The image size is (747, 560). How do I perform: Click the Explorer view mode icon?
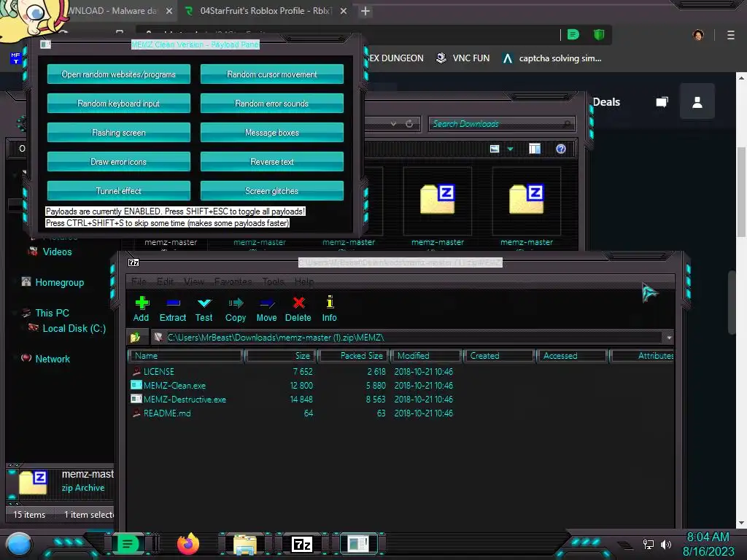(495, 149)
